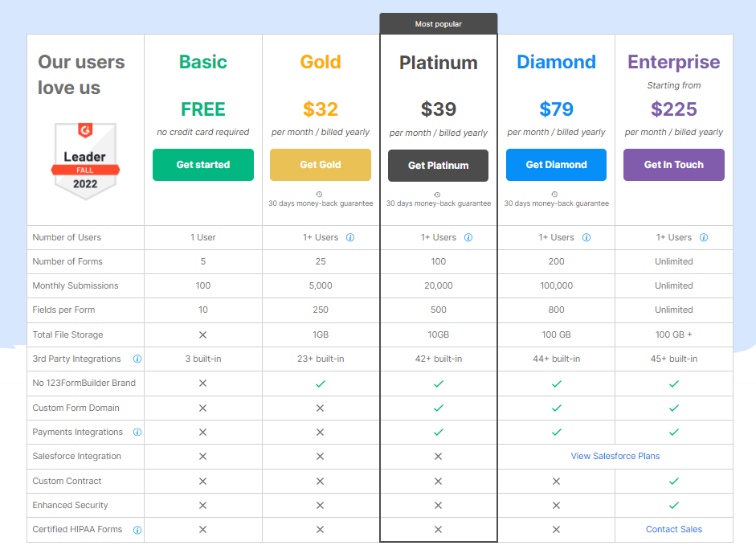Open the info tooltip next to Platinum's 1+ Users
The width and height of the screenshot is (756, 558).
tap(468, 237)
